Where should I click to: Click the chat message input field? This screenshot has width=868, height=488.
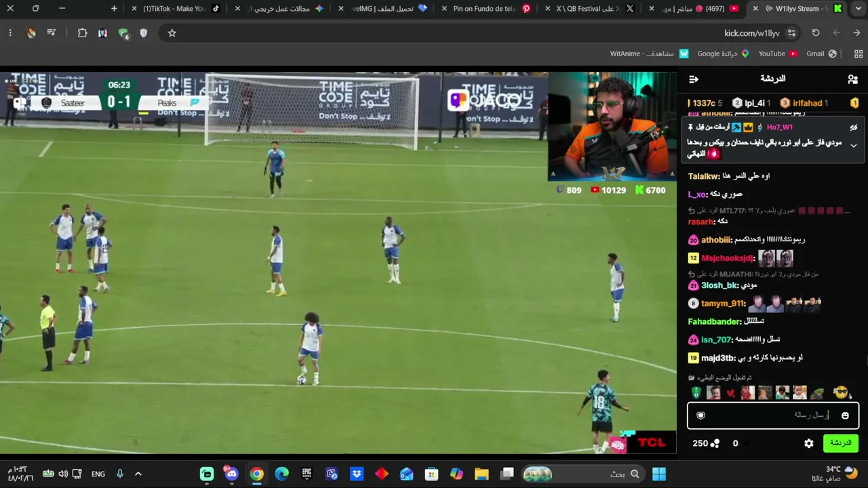coord(773,415)
